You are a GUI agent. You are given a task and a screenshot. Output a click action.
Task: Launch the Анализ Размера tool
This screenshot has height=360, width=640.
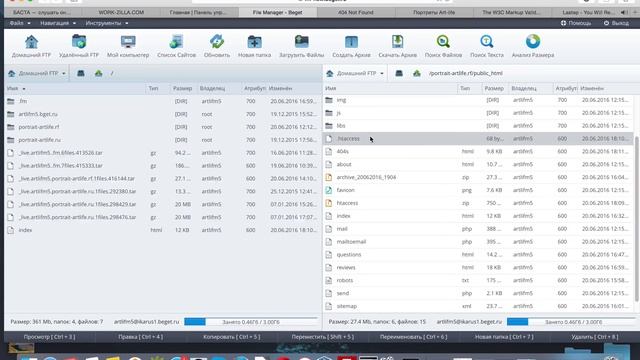coord(533,46)
